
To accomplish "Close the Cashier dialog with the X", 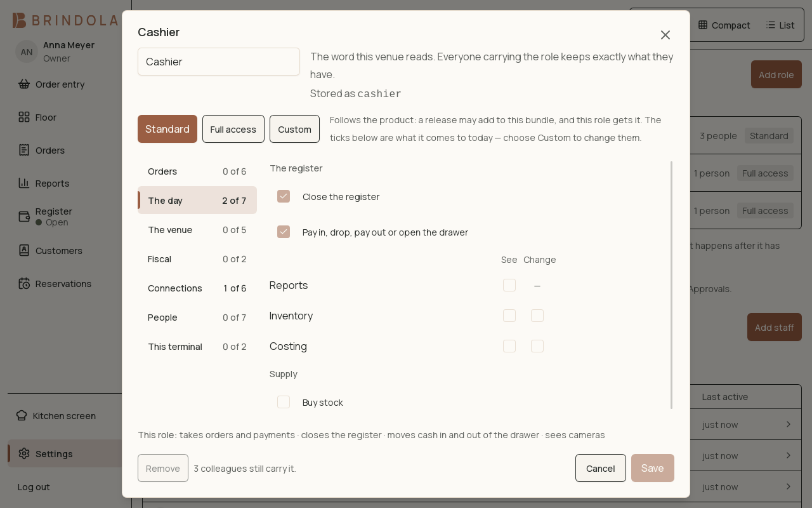I will click(x=665, y=35).
